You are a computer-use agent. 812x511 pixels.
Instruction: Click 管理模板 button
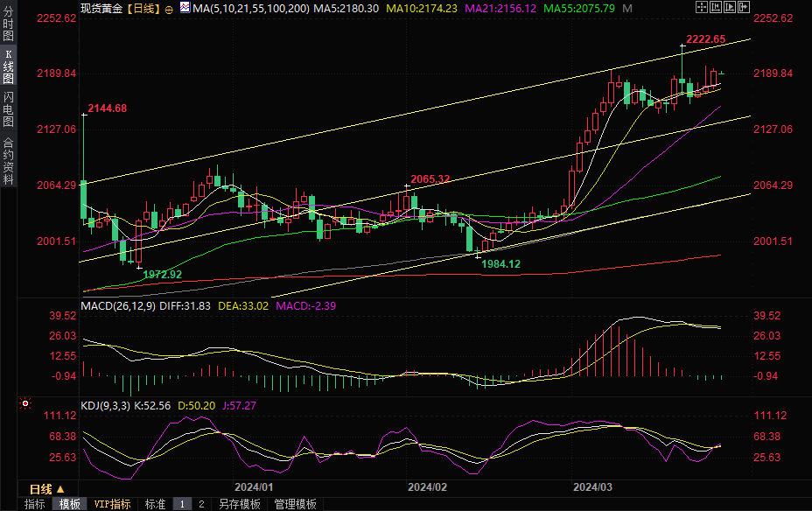tap(296, 504)
